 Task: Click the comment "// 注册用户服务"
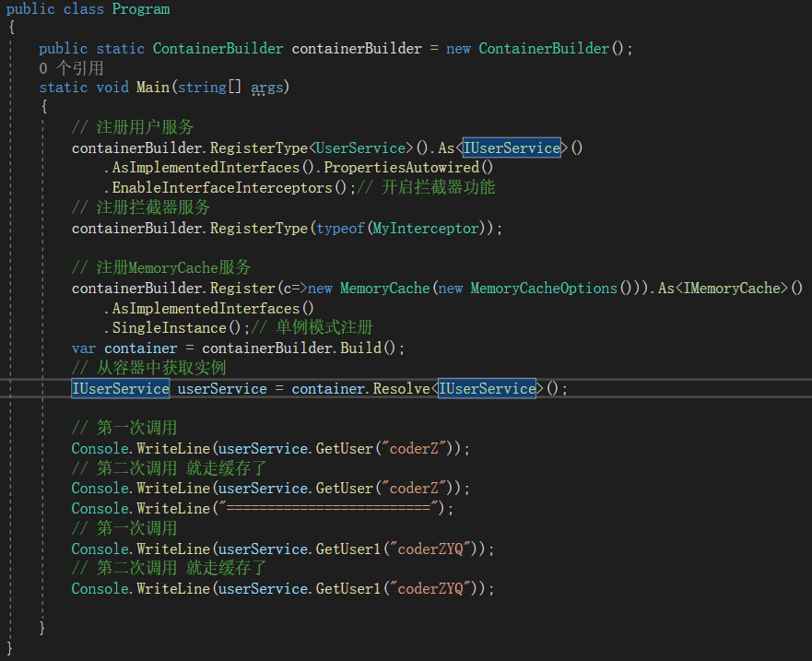pyautogui.click(x=133, y=127)
